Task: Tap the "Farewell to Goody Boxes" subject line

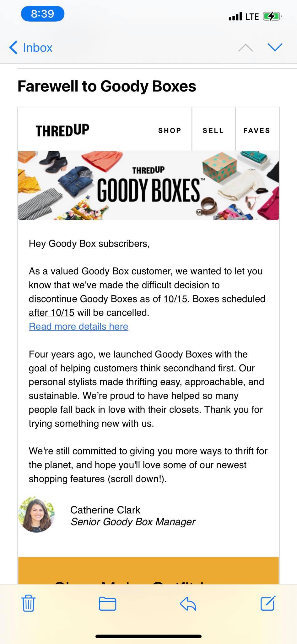Action: point(107,86)
